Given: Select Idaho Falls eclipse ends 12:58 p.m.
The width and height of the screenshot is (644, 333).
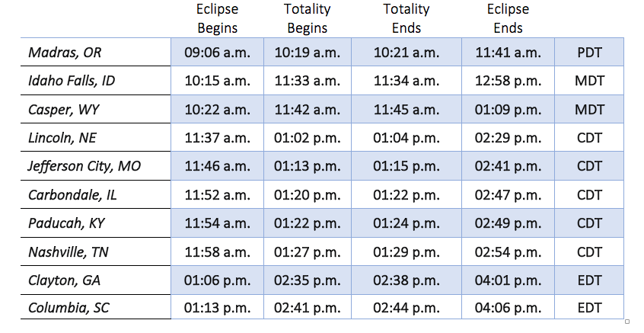Looking at the screenshot, I should click(508, 82).
